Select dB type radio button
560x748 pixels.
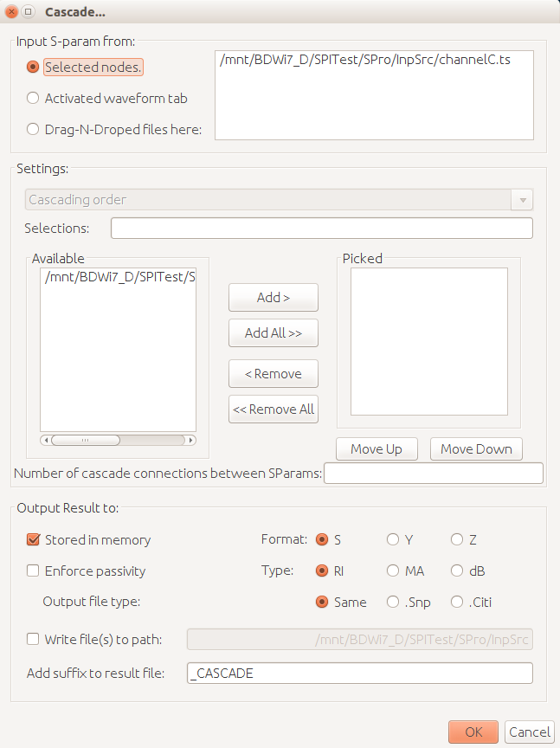tap(457, 571)
